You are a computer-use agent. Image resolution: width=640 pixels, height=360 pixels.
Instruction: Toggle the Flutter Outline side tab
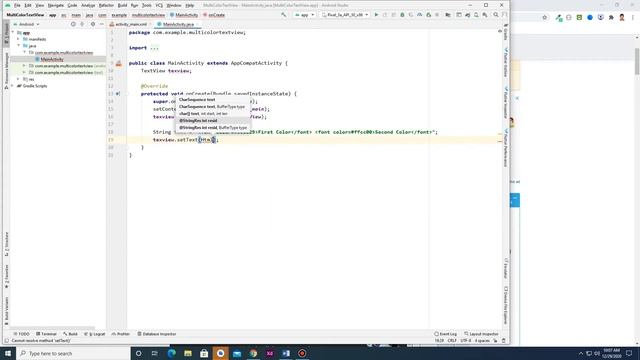pos(506,62)
